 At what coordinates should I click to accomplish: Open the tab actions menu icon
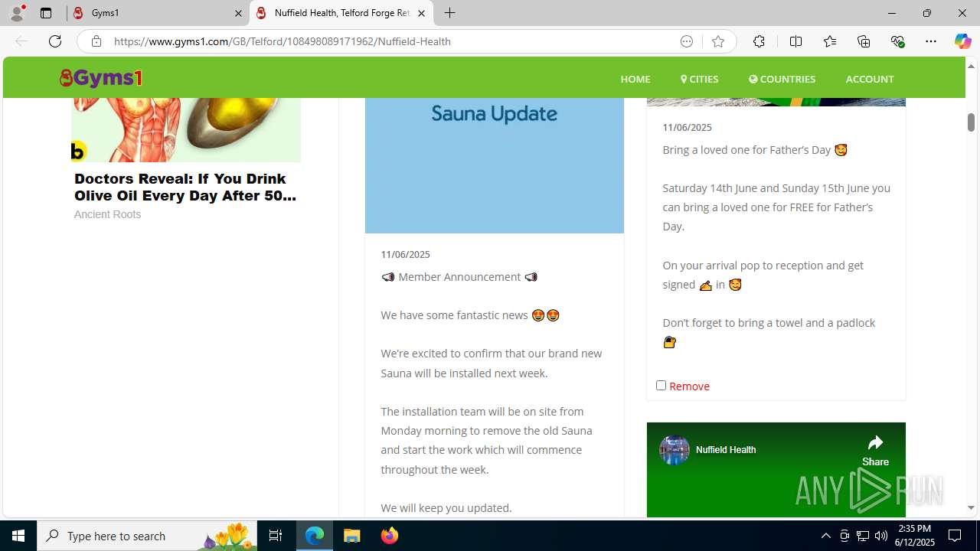[46, 13]
